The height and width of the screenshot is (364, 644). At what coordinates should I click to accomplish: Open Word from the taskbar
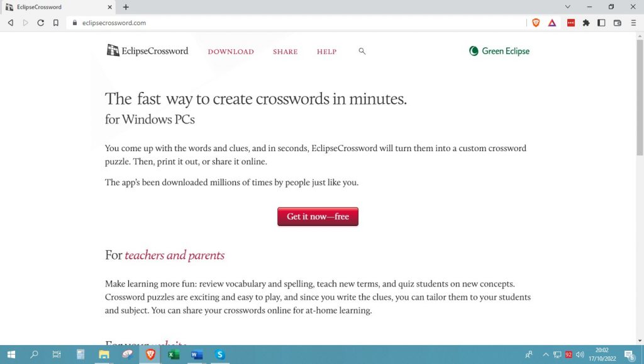196,355
